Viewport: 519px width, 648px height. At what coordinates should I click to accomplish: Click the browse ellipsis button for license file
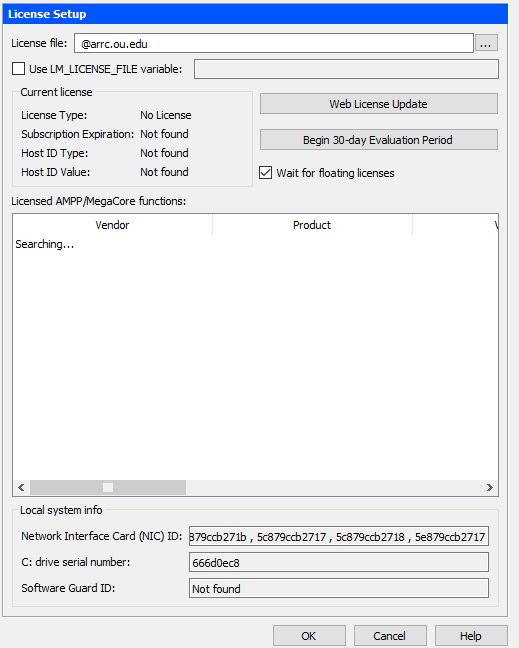(486, 43)
